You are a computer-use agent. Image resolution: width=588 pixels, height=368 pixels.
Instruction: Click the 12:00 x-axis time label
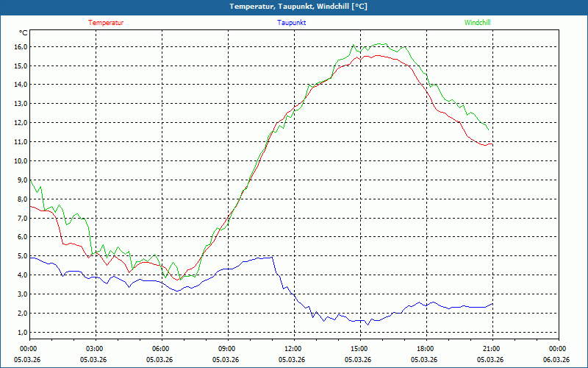(292, 349)
